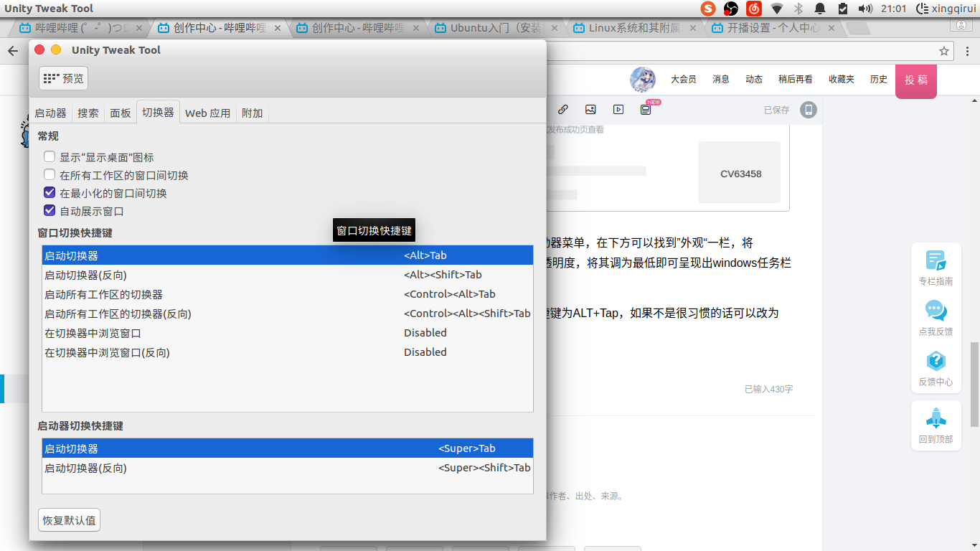Open 大会员 link in bilibili header

684,79
